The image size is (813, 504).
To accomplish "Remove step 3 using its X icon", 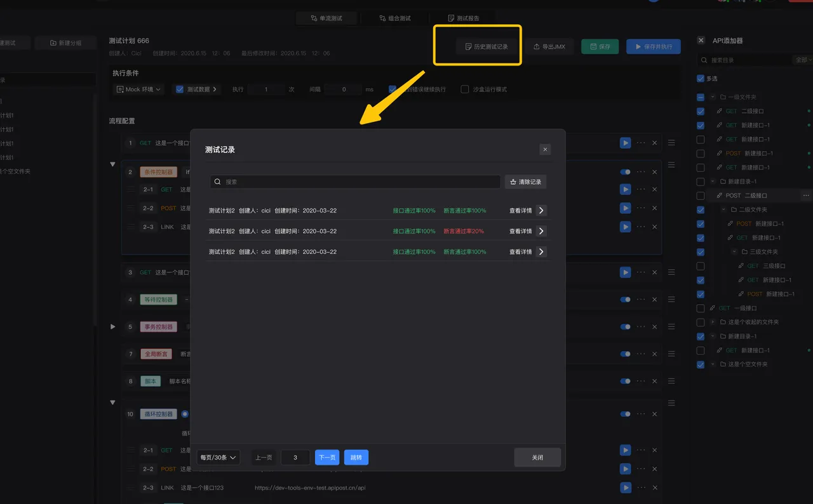I will click(x=655, y=272).
